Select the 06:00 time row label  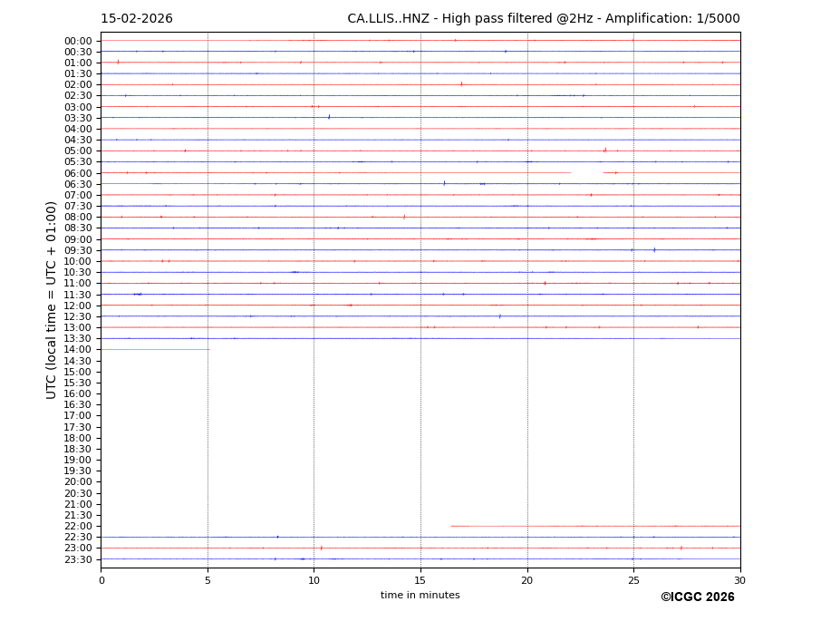[78, 173]
